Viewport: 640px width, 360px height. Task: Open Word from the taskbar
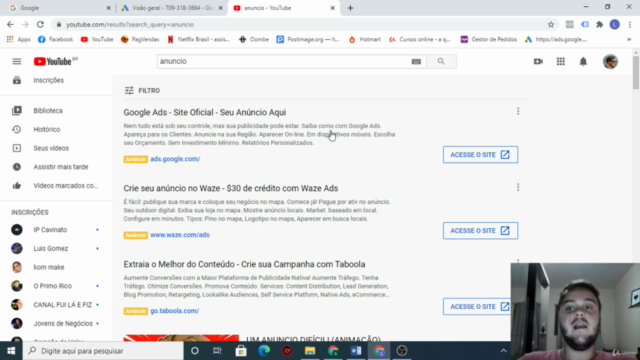(x=356, y=351)
